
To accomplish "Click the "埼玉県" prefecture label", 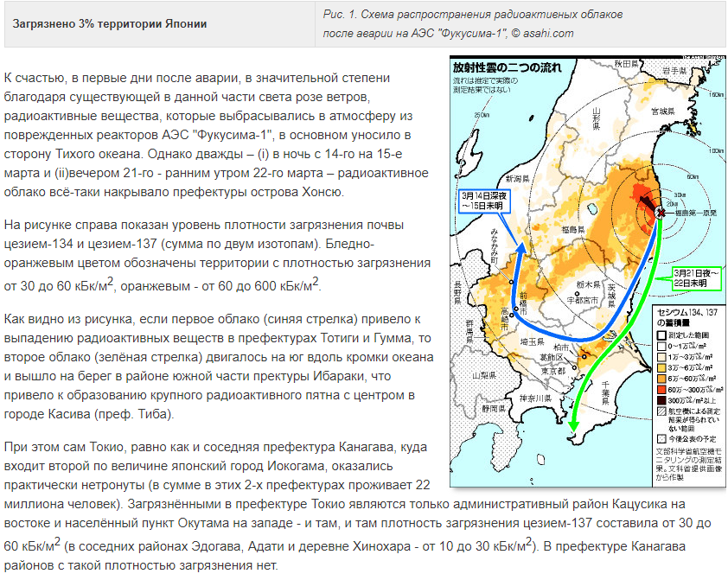I will (532, 342).
